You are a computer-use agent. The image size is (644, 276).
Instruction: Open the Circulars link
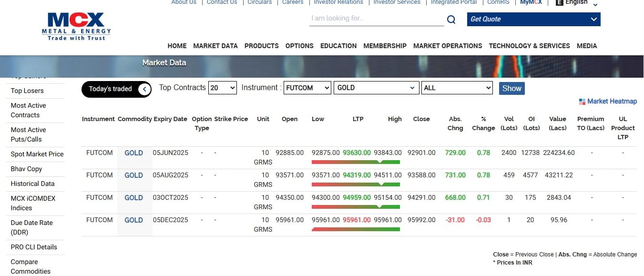pos(260,2)
